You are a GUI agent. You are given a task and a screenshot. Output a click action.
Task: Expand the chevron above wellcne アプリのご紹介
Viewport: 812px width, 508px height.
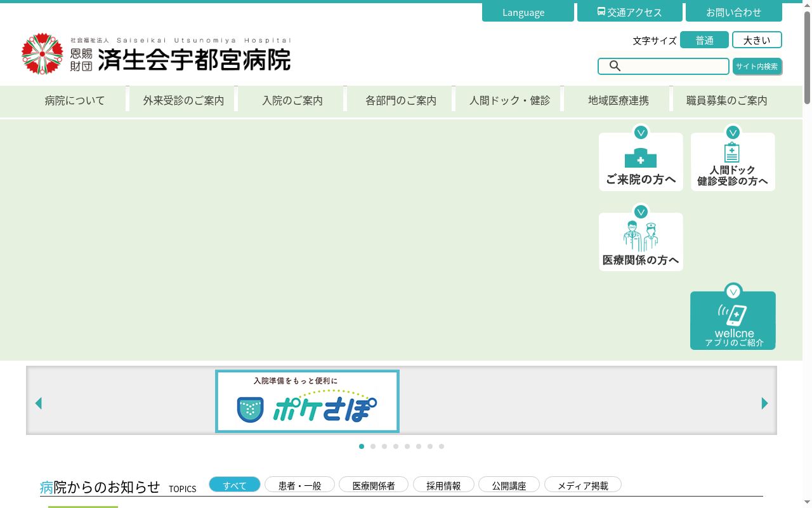coord(733,292)
